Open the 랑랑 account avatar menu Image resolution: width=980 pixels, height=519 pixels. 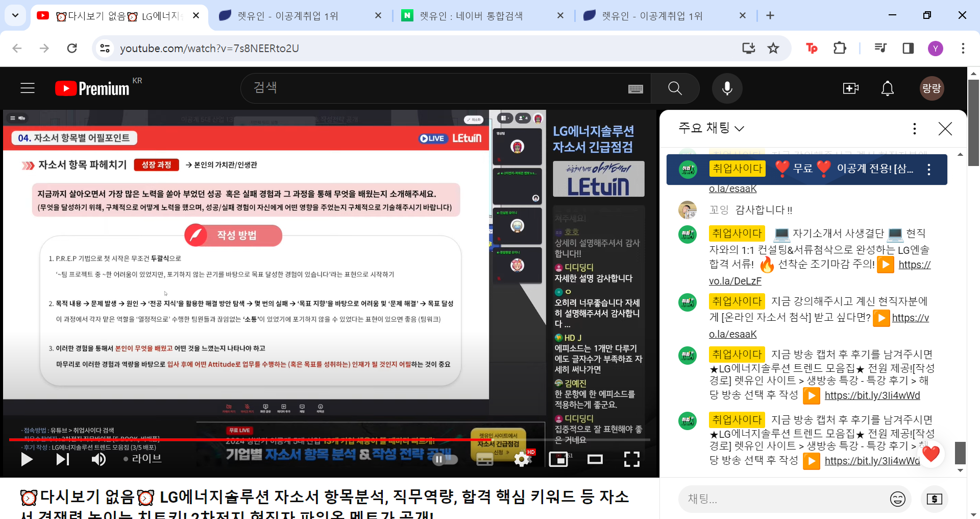(932, 88)
